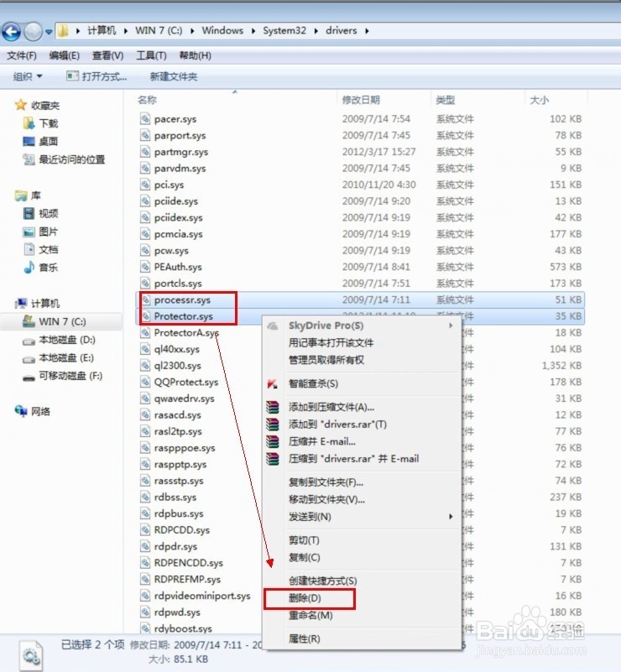The image size is (621, 672).
Task: Select 收藏夹 star icon in sidebar
Action: tap(21, 105)
